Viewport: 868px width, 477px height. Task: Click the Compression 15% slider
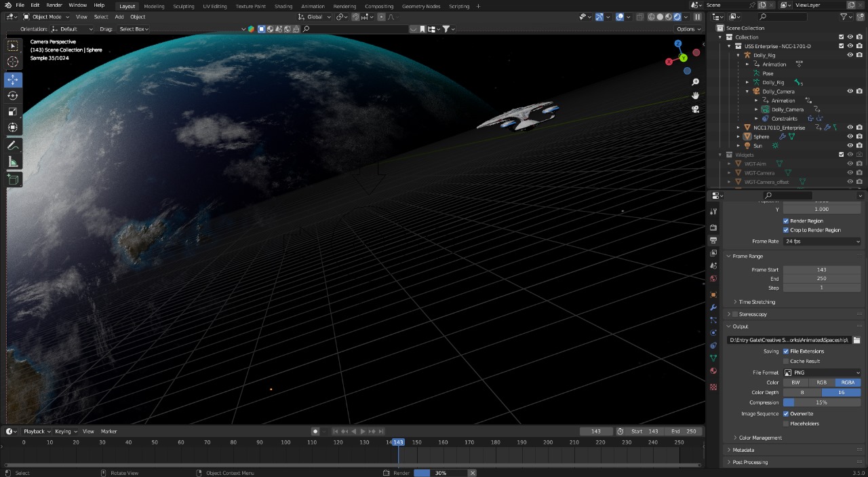822,402
